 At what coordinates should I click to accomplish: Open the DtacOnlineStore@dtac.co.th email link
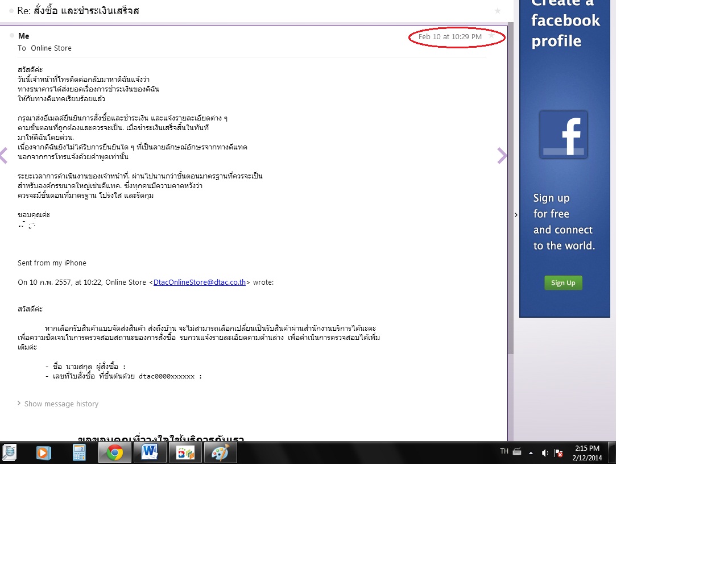[x=200, y=282]
